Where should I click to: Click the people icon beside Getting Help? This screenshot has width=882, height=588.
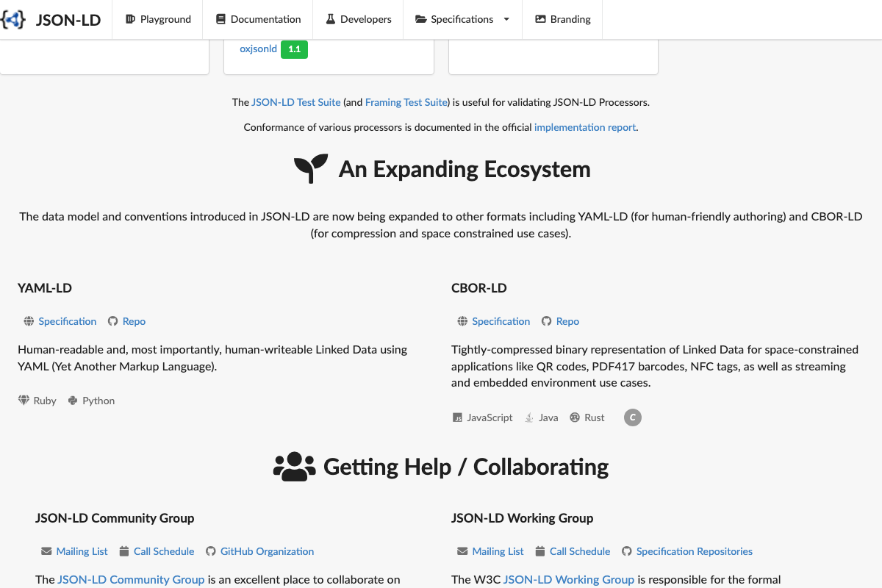[294, 467]
